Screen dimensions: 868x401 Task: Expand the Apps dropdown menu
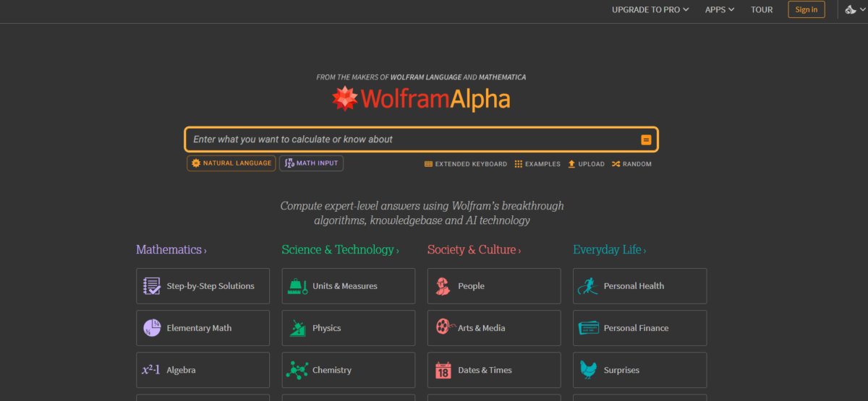click(x=720, y=9)
